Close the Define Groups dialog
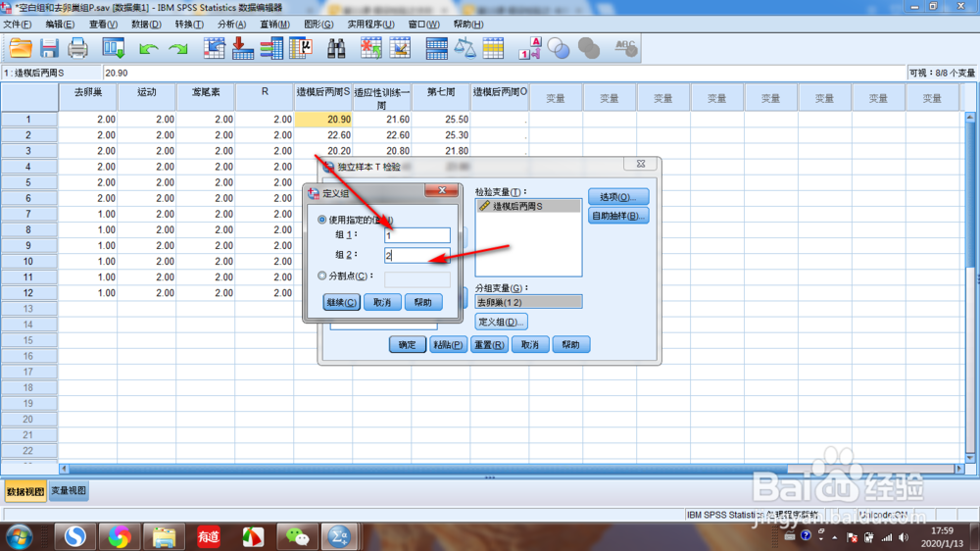The image size is (980, 551). [441, 190]
